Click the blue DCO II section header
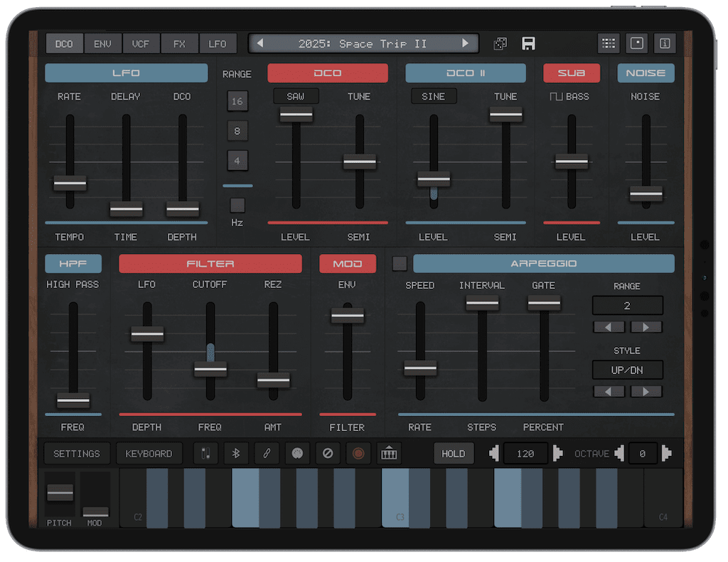 [465, 73]
